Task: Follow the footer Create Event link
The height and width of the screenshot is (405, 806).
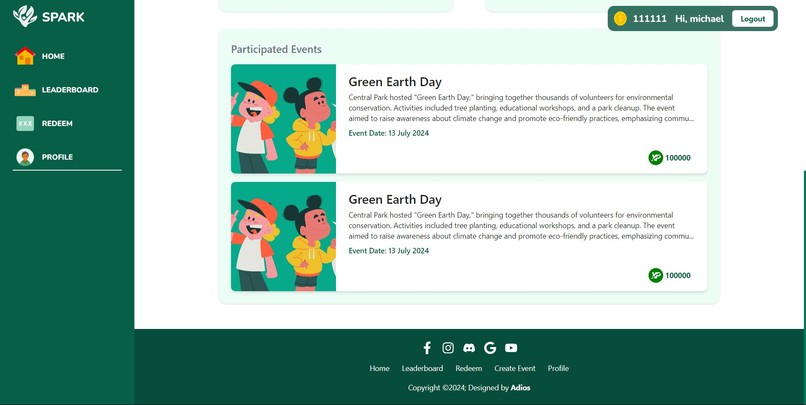Action: tap(515, 369)
